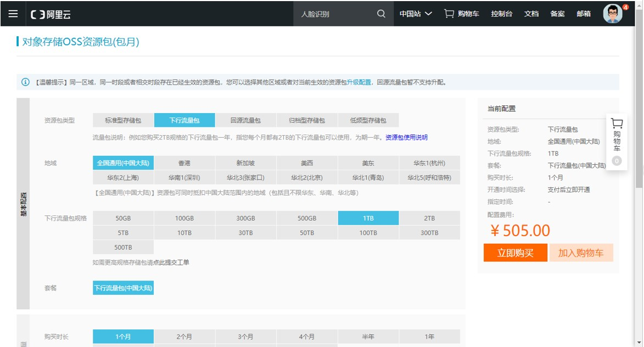Screen dimensions: 644x347
Task: Select 50TB traffic package size
Action: [x=307, y=233]
